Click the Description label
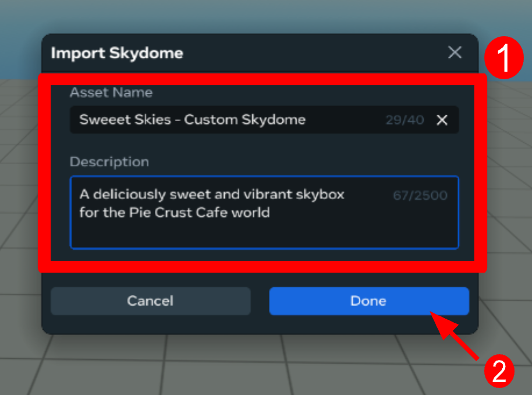The height and width of the screenshot is (395, 532). point(109,161)
